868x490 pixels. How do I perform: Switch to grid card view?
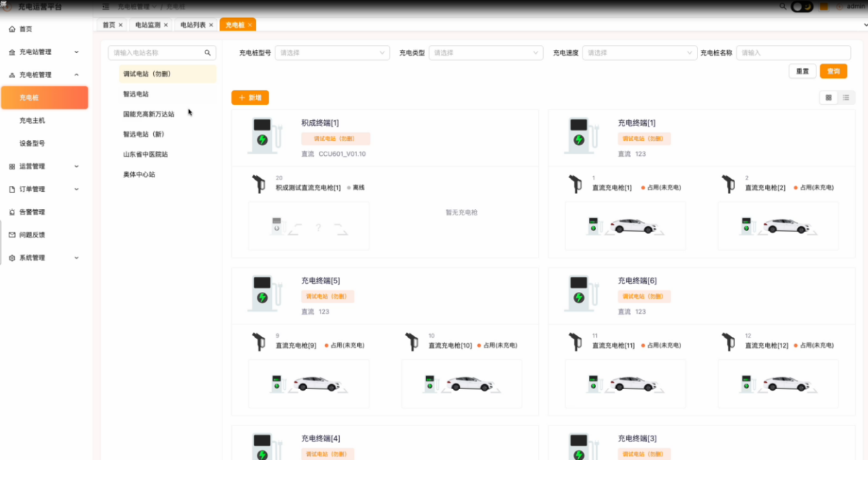click(829, 97)
